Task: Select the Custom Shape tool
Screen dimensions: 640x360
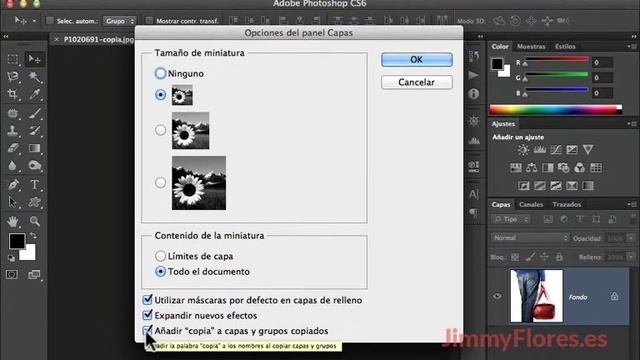Action: pyautogui.click(x=34, y=202)
